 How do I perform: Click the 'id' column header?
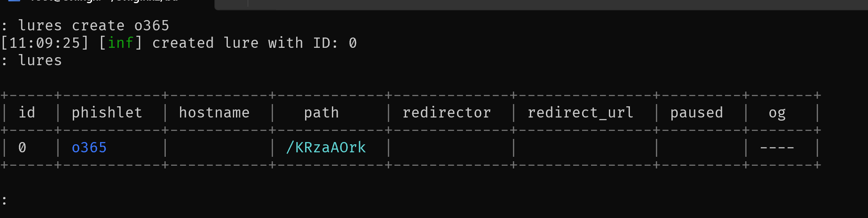pos(27,113)
